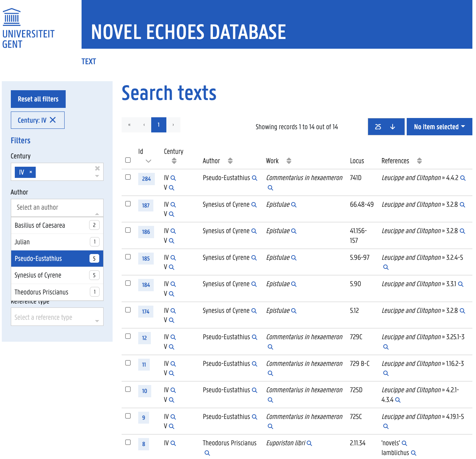The image size is (476, 459).
Task: Open the TEXT navigation menu item
Action: [x=89, y=61]
